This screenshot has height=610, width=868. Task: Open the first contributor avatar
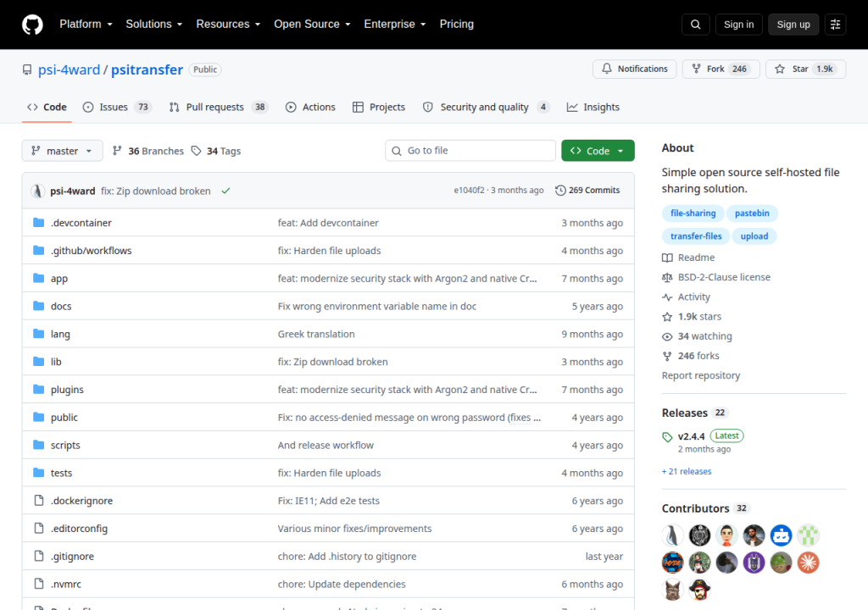pyautogui.click(x=672, y=535)
